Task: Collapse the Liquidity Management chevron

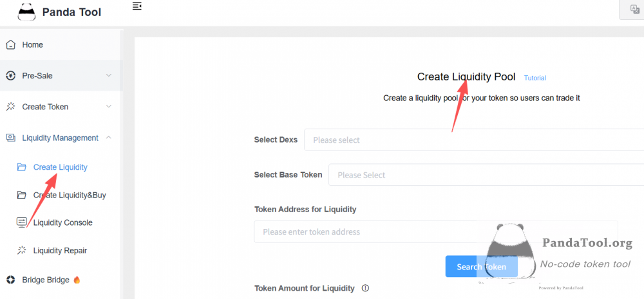Action: (109, 138)
